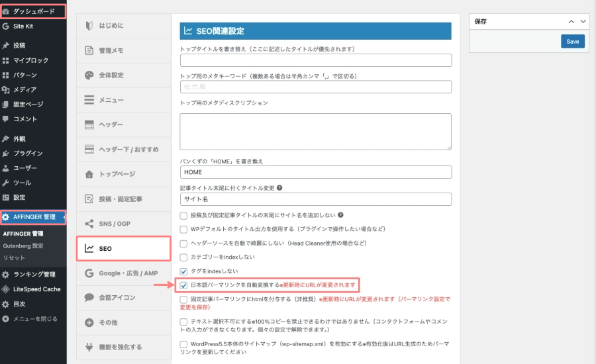Click the pages icon beside 固定ページ
Viewport: 596px width, 364px height.
coord(6,105)
